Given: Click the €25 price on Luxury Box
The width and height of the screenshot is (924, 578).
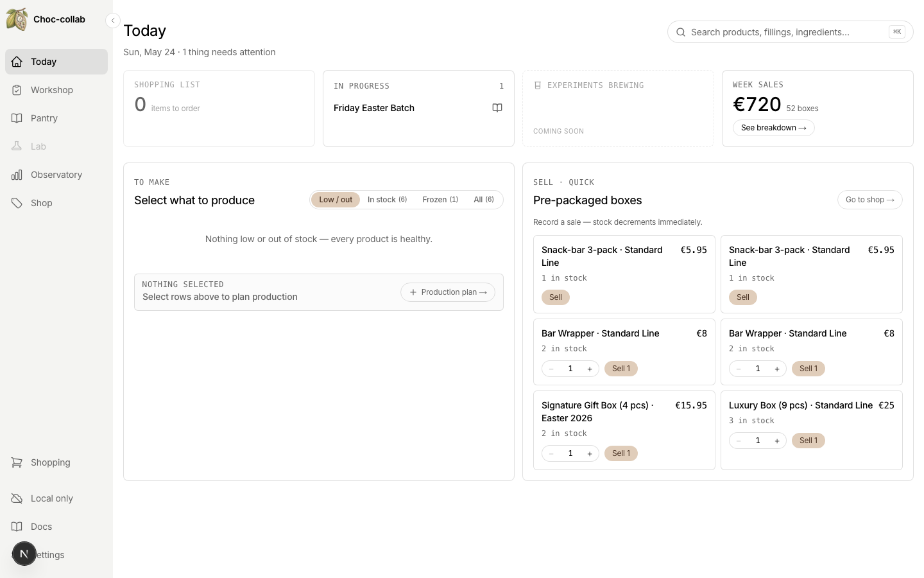Looking at the screenshot, I should tap(886, 405).
